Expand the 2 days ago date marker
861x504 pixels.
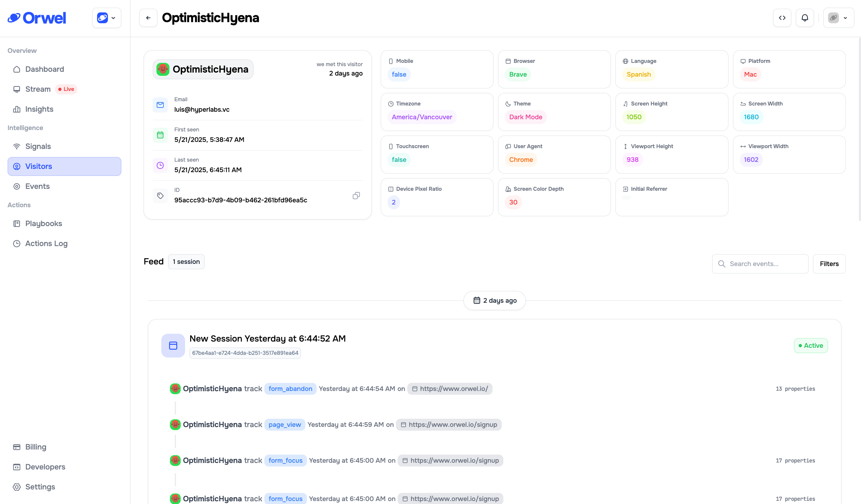[x=494, y=300]
